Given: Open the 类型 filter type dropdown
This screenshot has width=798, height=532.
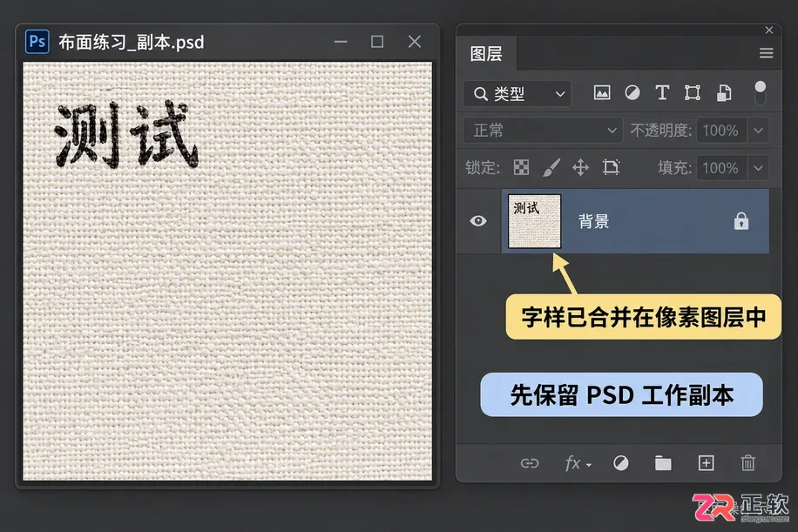Looking at the screenshot, I should pos(517,93).
